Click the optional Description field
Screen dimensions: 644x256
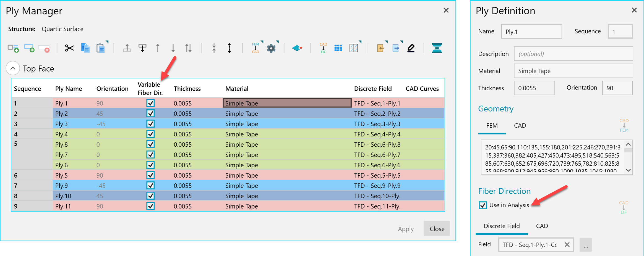click(573, 54)
